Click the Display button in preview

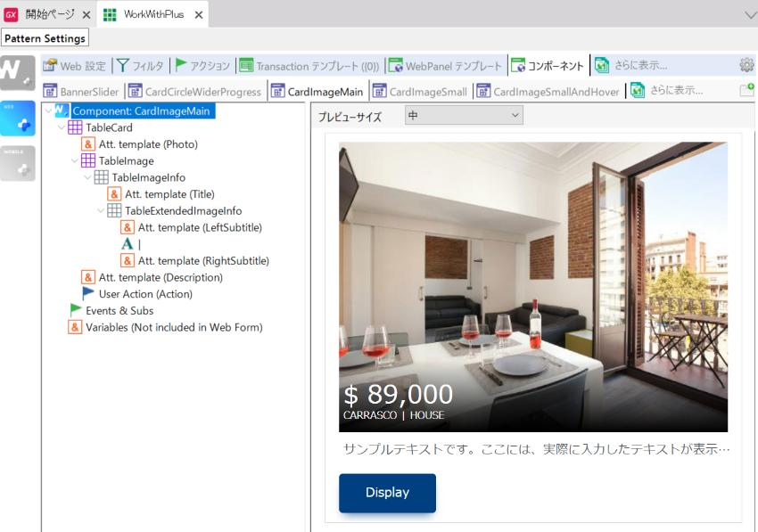(387, 493)
